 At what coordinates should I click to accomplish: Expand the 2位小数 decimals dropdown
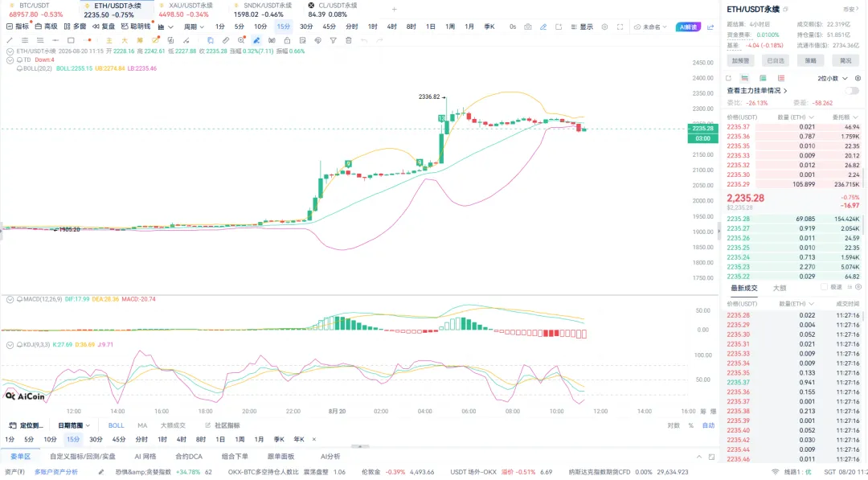[x=833, y=79]
